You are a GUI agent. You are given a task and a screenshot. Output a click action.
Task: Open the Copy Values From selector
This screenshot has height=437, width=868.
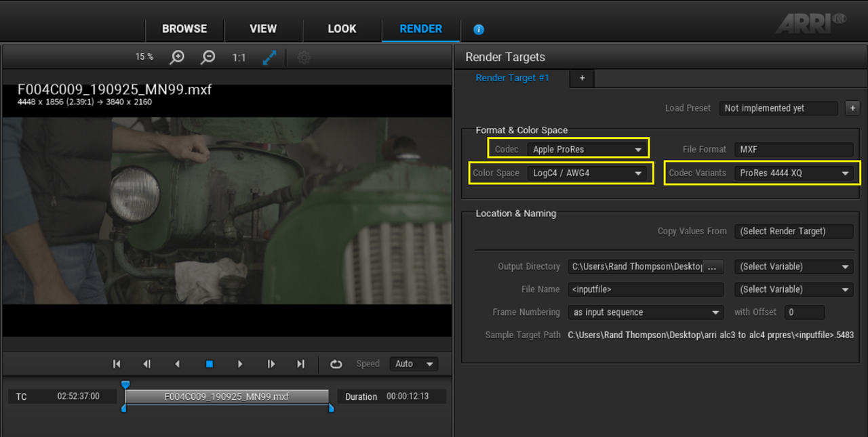pyautogui.click(x=794, y=231)
